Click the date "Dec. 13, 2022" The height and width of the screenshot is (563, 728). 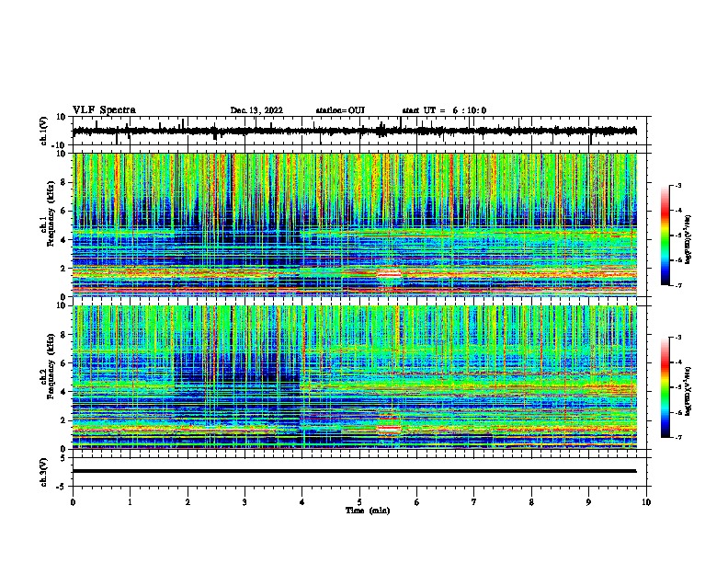pos(256,110)
